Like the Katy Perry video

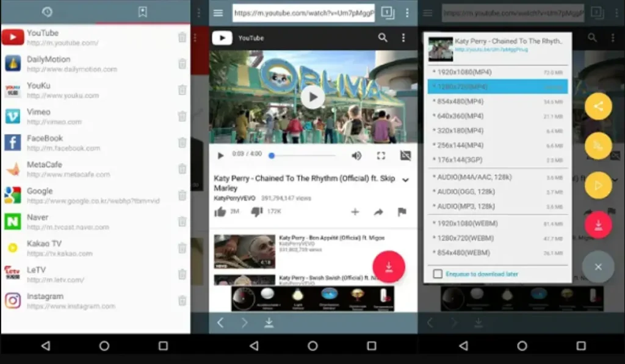pos(220,212)
